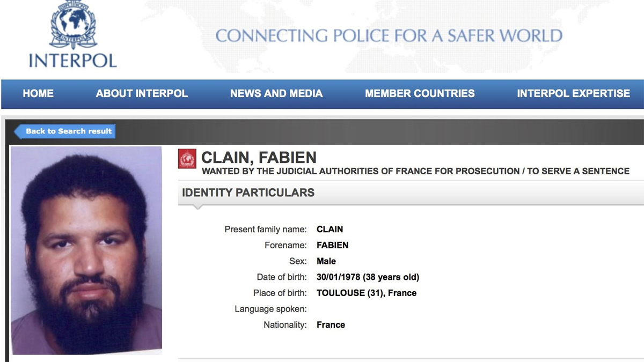Open the INTERPOL EXPERTISE menu

573,94
